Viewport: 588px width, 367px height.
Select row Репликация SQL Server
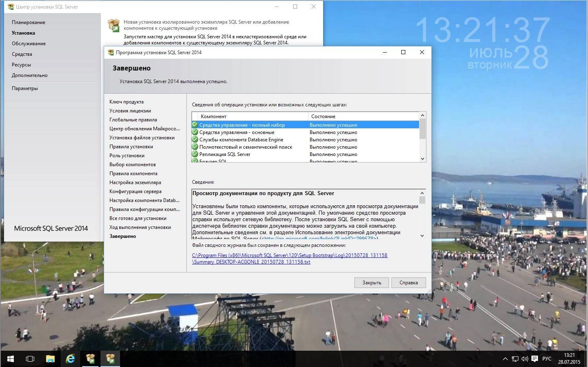click(x=305, y=154)
